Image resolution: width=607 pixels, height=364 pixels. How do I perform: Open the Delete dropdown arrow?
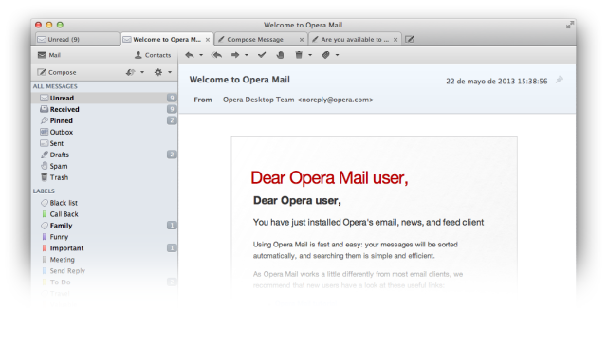pyautogui.click(x=310, y=55)
